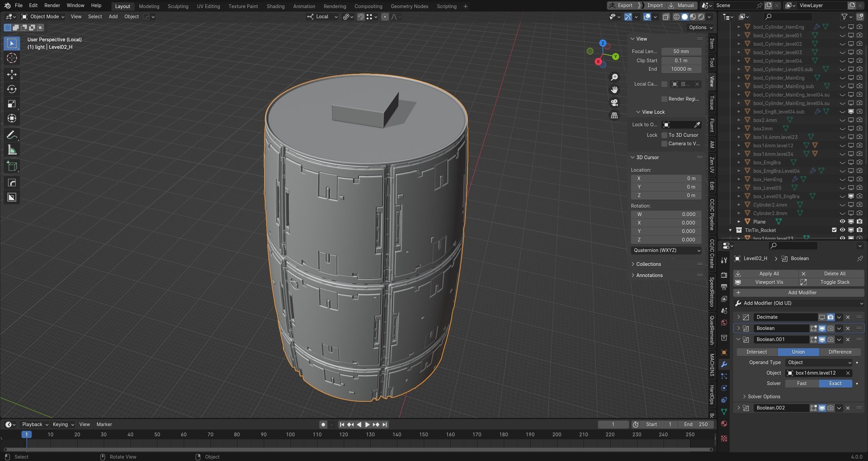This screenshot has width=868, height=461.
Task: Click the camera view icon
Action: [614, 103]
